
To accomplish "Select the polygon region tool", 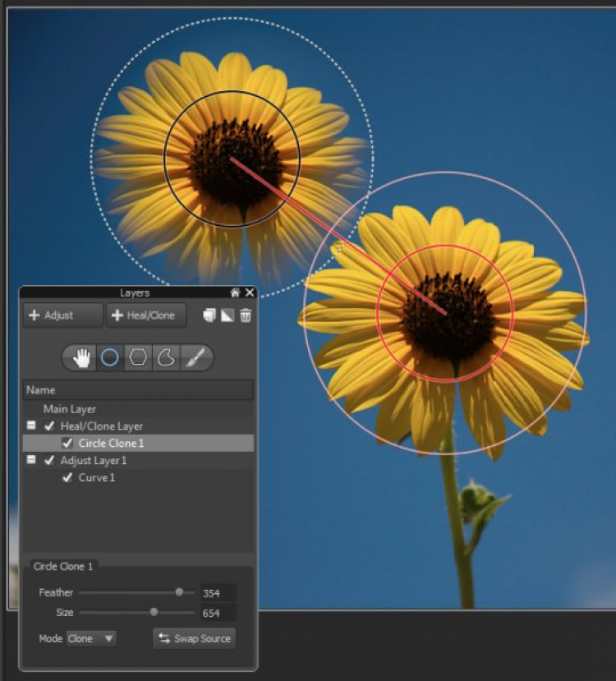I will pyautogui.click(x=138, y=357).
